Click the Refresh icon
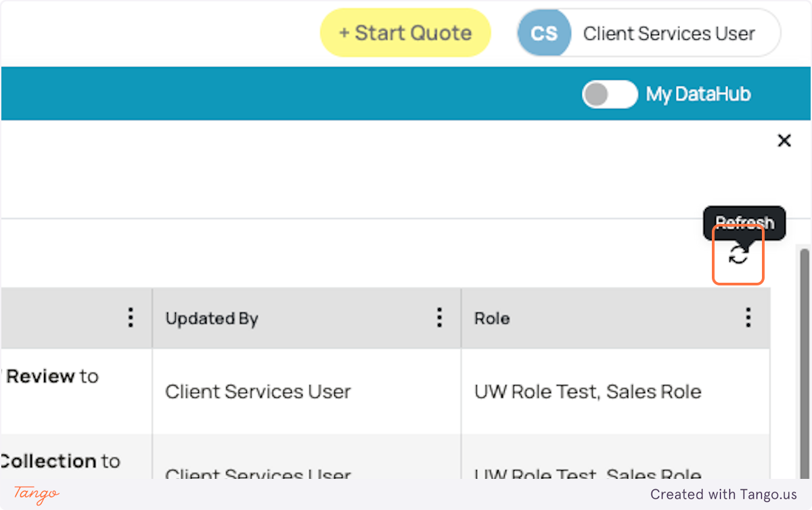The height and width of the screenshot is (510, 812). (738, 255)
